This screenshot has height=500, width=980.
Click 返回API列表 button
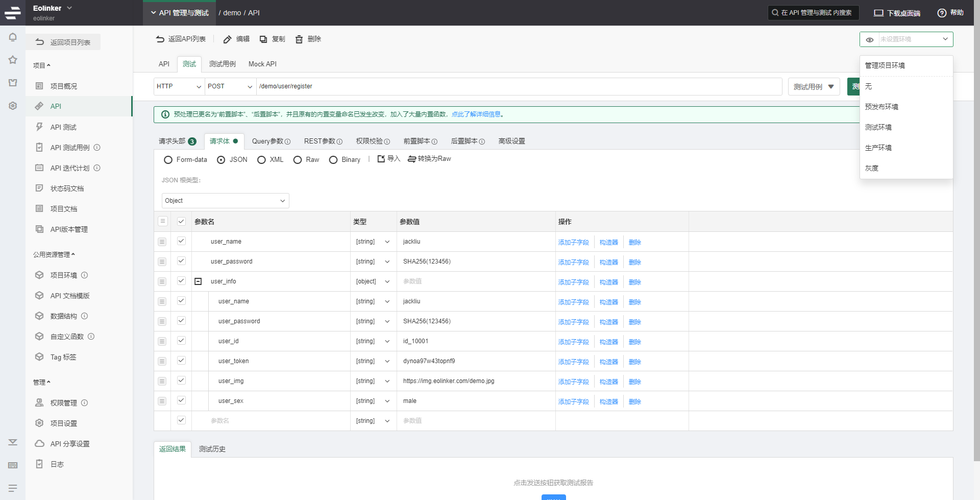point(181,39)
